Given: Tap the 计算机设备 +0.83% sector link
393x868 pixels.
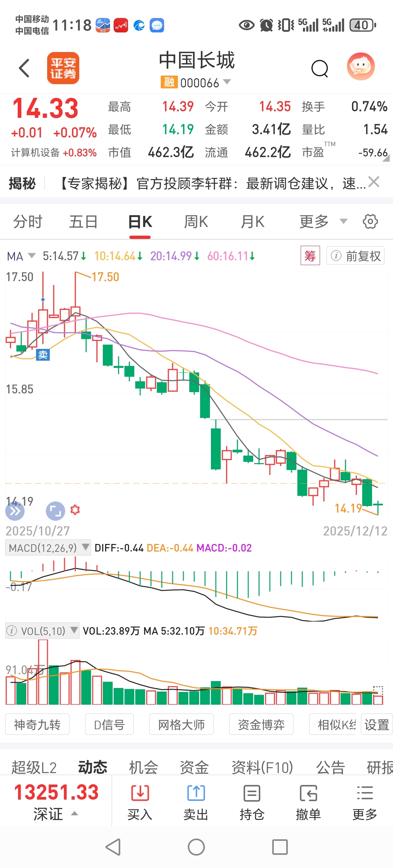Looking at the screenshot, I should pyautogui.click(x=54, y=152).
